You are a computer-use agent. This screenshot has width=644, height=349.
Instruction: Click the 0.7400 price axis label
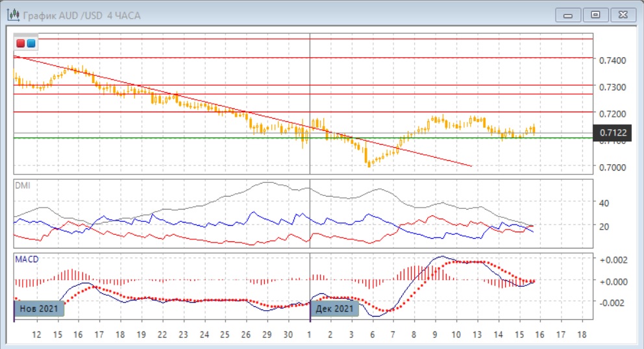613,60
